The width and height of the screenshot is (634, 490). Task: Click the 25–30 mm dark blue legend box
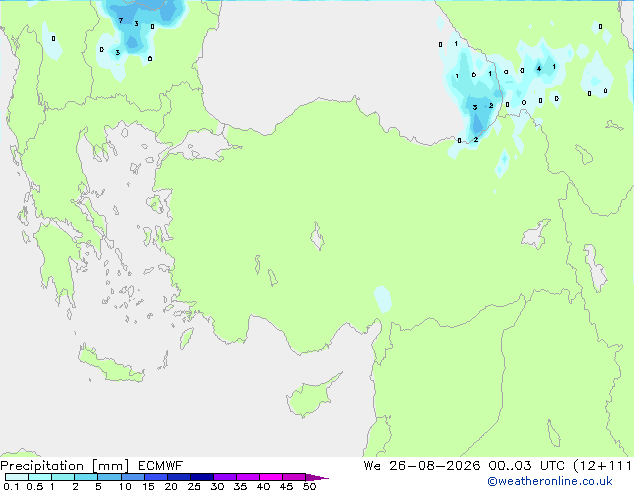(202, 477)
